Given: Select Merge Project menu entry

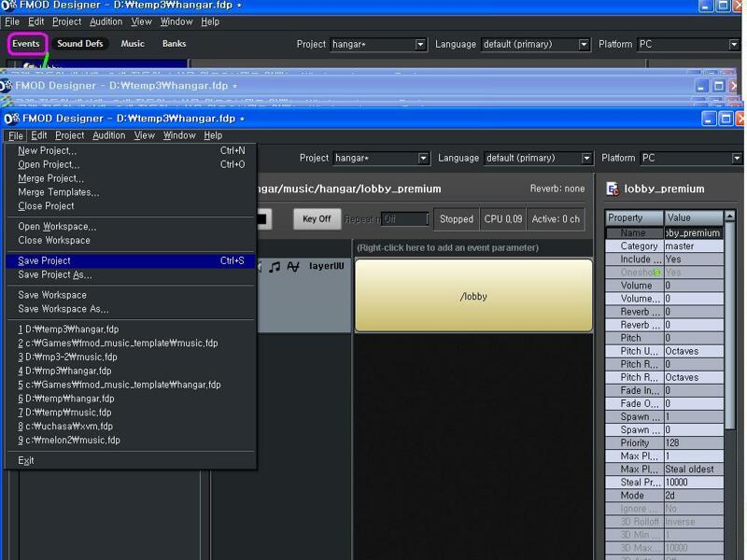Looking at the screenshot, I should click(x=131, y=178).
